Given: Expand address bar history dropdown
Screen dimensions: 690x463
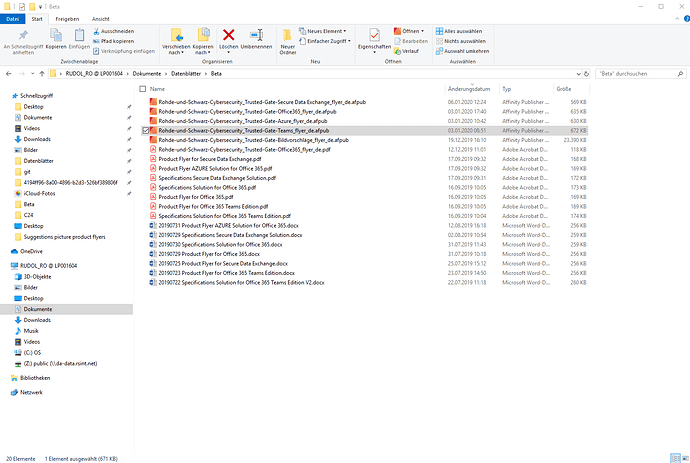Looking at the screenshot, I should point(578,74).
